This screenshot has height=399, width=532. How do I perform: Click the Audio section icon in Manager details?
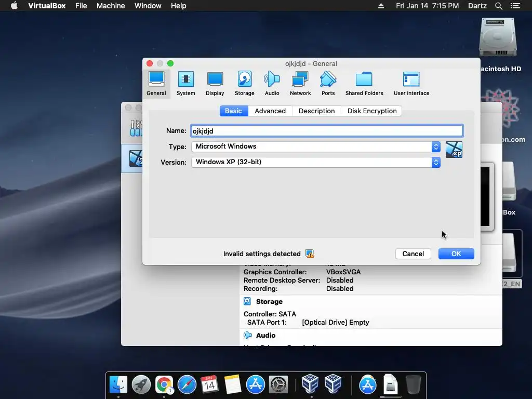(x=248, y=335)
